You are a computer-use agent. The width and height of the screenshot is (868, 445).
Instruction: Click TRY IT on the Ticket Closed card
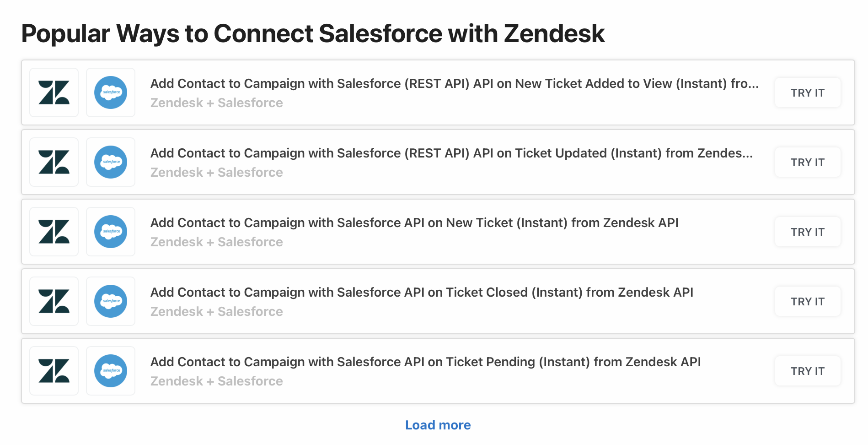tap(807, 301)
